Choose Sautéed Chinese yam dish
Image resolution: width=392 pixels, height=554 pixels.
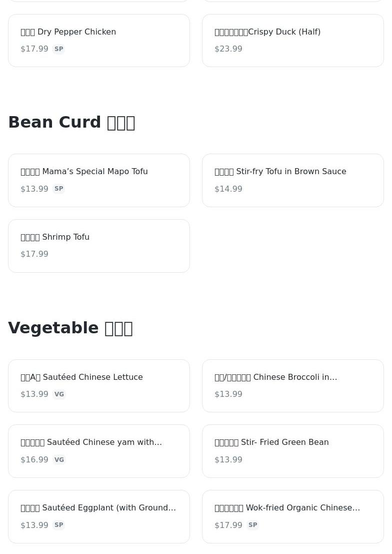click(x=99, y=451)
